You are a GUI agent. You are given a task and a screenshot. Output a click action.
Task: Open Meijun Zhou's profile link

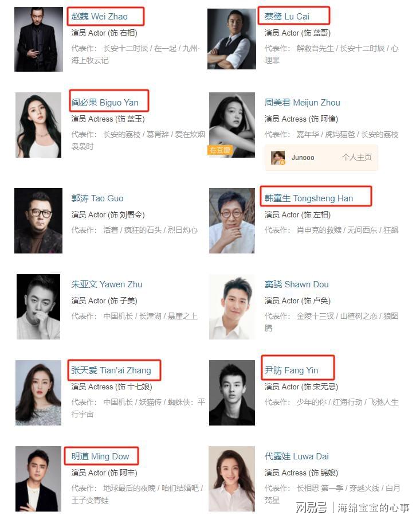pyautogui.click(x=303, y=103)
